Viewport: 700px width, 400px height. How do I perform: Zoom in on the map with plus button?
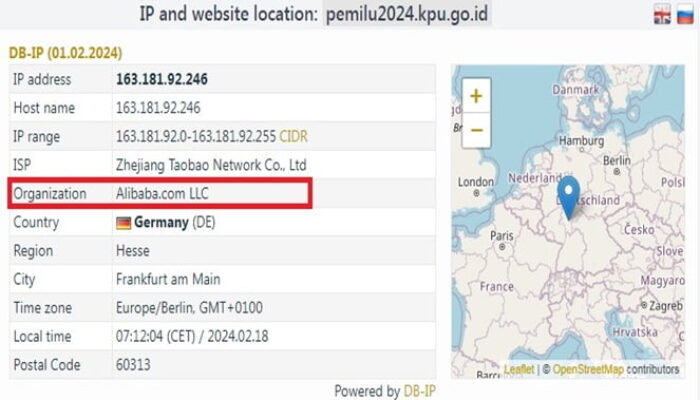(x=476, y=97)
